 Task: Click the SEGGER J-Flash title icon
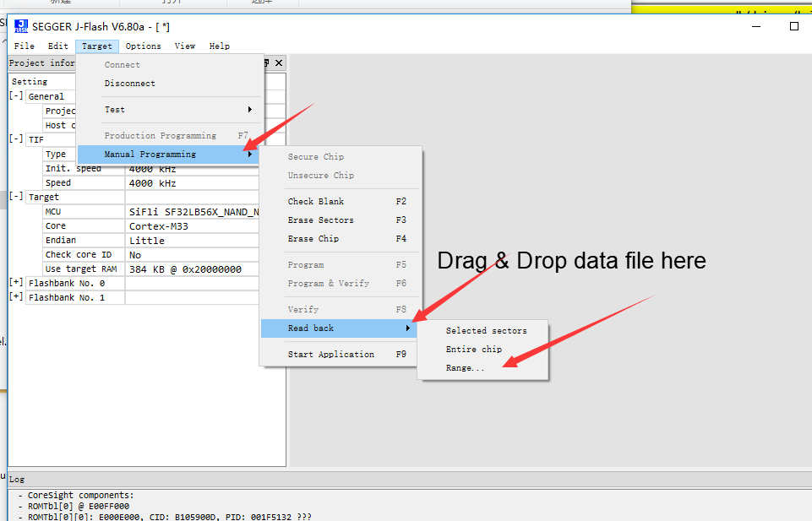21,26
